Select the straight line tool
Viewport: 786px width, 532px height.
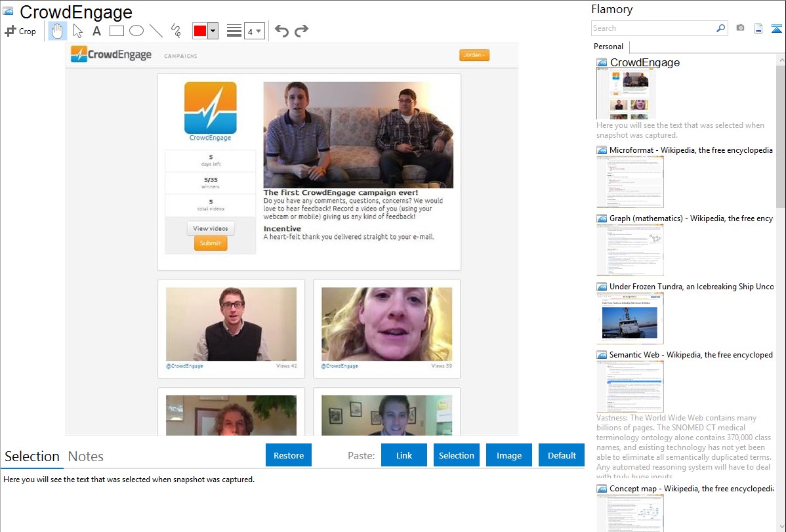(x=156, y=31)
